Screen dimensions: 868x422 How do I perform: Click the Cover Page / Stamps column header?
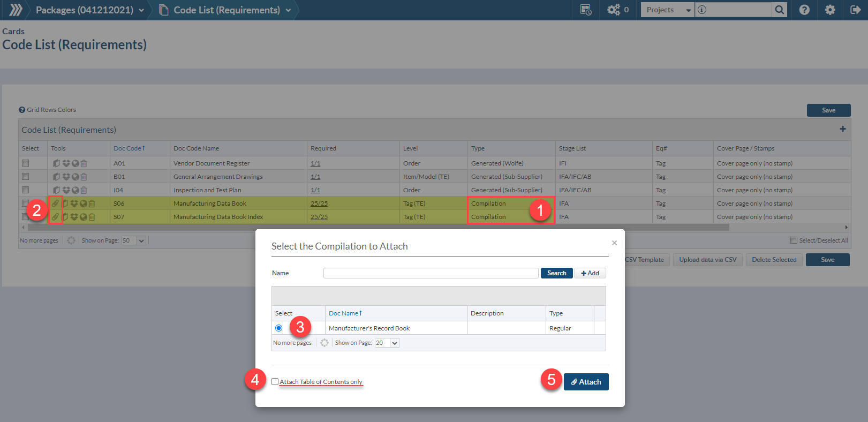pos(745,148)
